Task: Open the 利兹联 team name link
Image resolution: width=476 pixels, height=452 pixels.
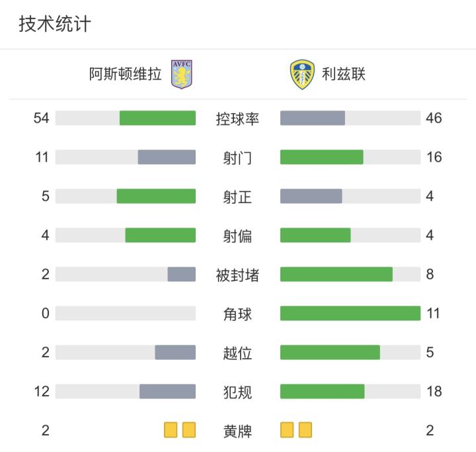Action: (344, 74)
